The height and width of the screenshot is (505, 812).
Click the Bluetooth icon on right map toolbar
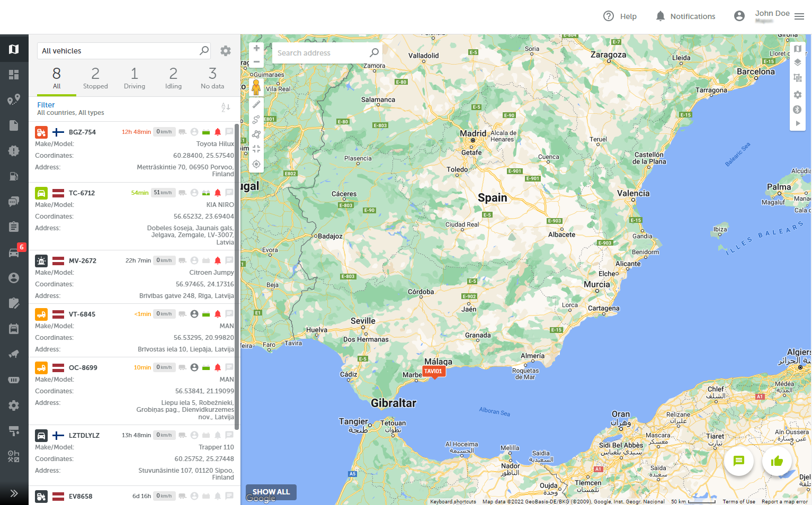click(798, 110)
